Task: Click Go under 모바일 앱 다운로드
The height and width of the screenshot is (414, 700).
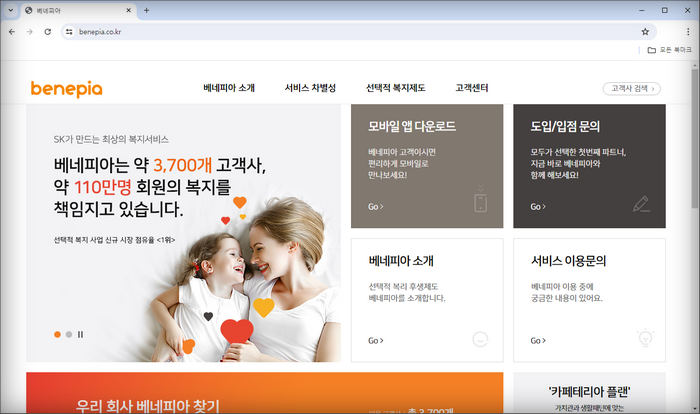Action: [x=375, y=207]
